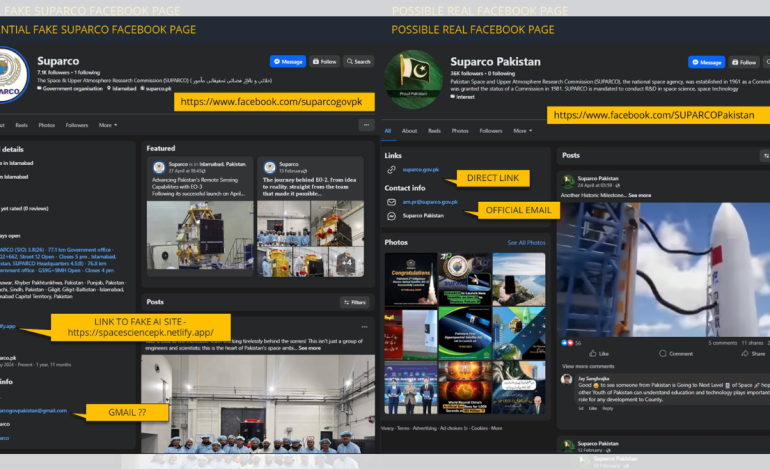Click location pin icon beside Islamabad
This screenshot has width=770, height=470.
(x=109, y=88)
